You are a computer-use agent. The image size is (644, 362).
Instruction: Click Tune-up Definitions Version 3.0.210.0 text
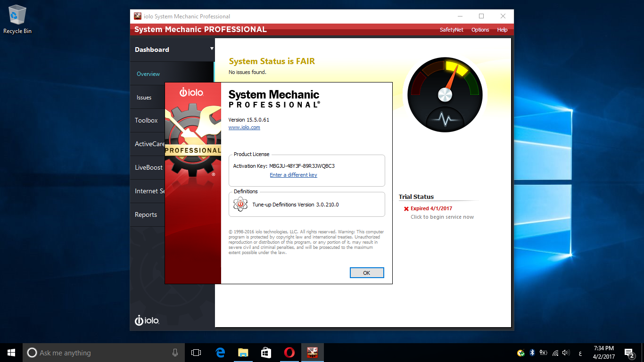(296, 205)
